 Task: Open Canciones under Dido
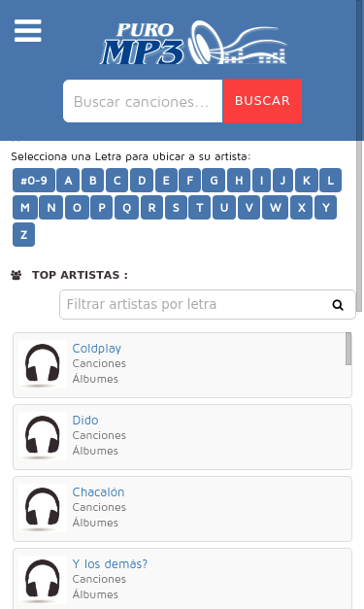99,435
